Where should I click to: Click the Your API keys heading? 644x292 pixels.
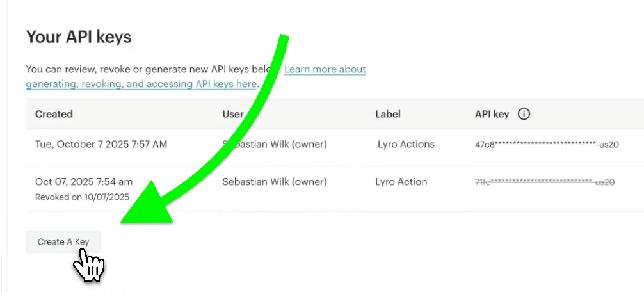point(79,36)
